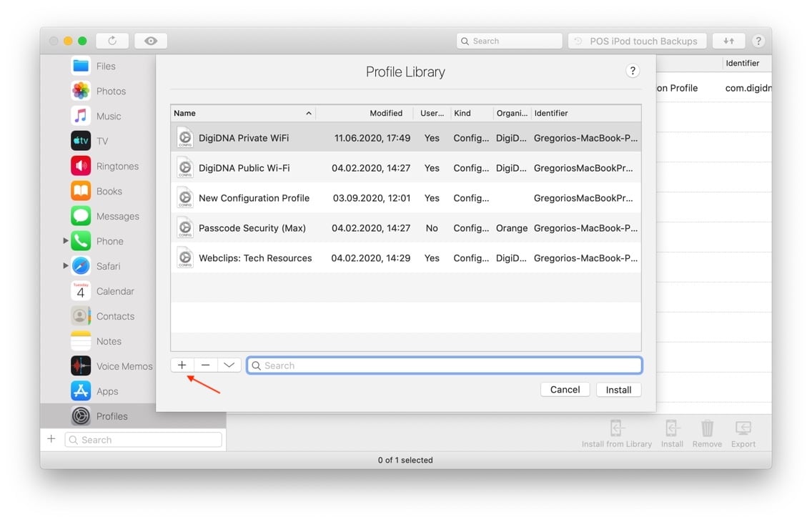
Task: Click the plus button to add profile
Action: 182,365
